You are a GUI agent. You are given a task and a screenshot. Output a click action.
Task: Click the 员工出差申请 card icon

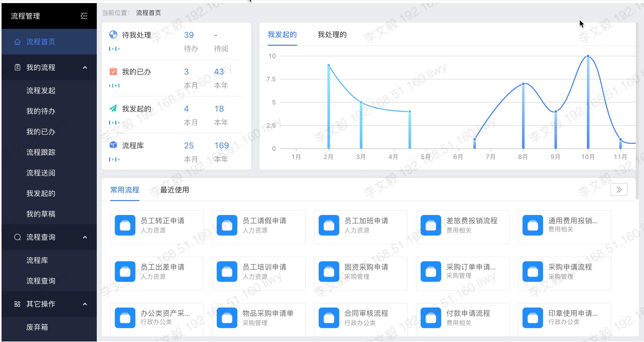(x=125, y=272)
